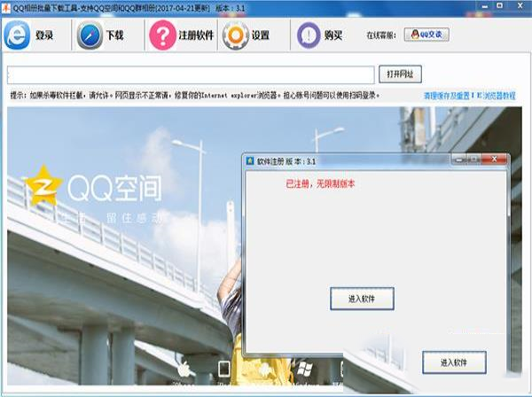532x397 pixels.
Task: Open 设置 via the gear icon
Action: pos(235,35)
